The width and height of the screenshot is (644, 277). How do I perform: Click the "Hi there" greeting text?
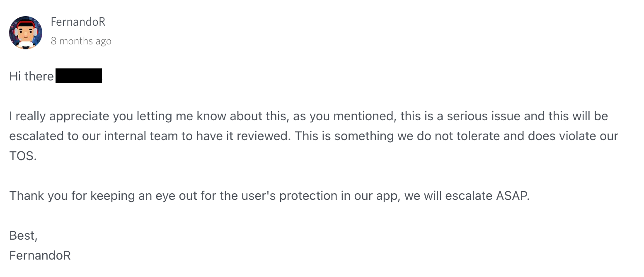tap(31, 76)
